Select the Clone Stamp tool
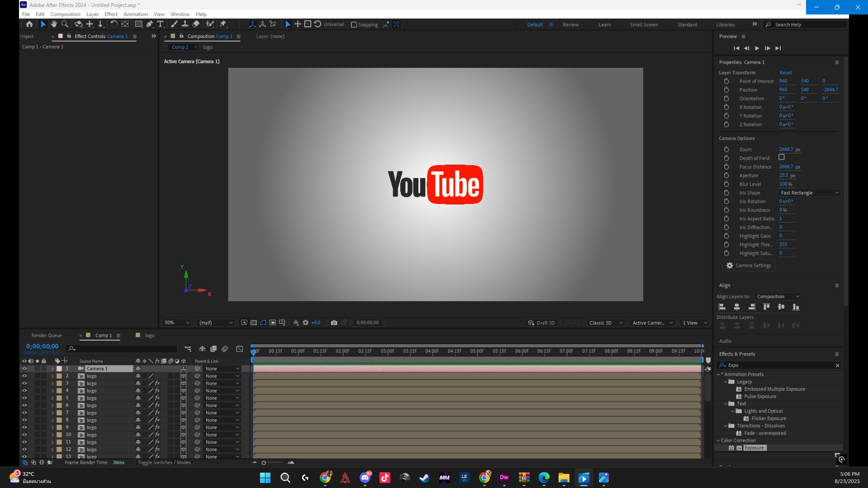Image resolution: width=868 pixels, height=488 pixels. pos(185,24)
